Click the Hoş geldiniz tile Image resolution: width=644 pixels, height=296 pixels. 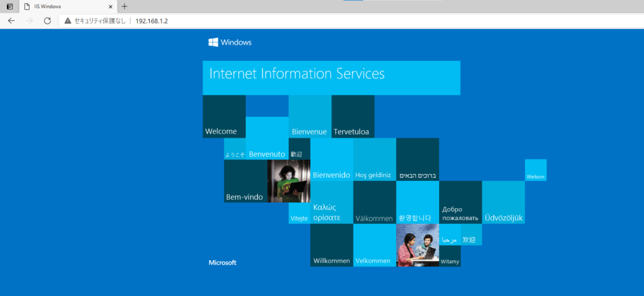coord(375,159)
